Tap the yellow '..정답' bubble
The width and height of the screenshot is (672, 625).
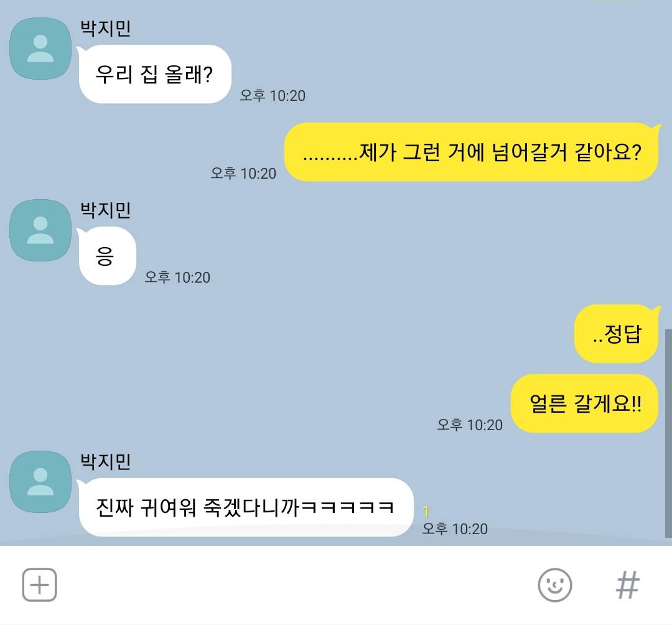pos(617,334)
